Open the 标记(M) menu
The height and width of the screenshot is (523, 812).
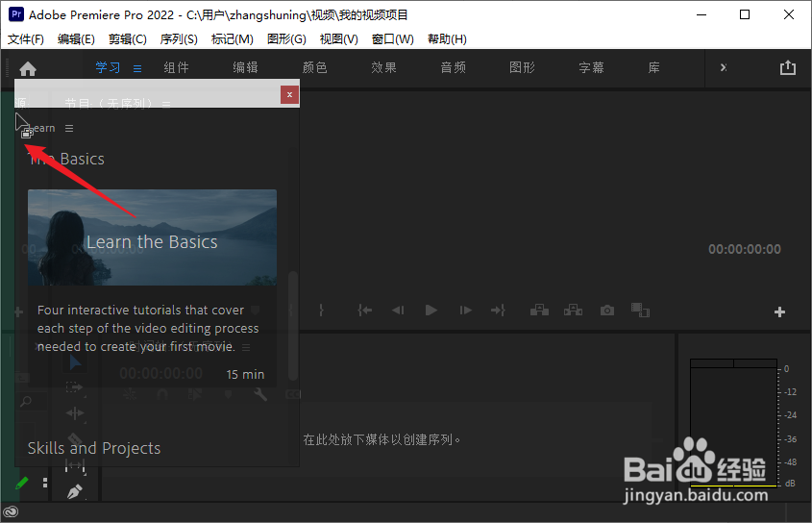tap(232, 39)
